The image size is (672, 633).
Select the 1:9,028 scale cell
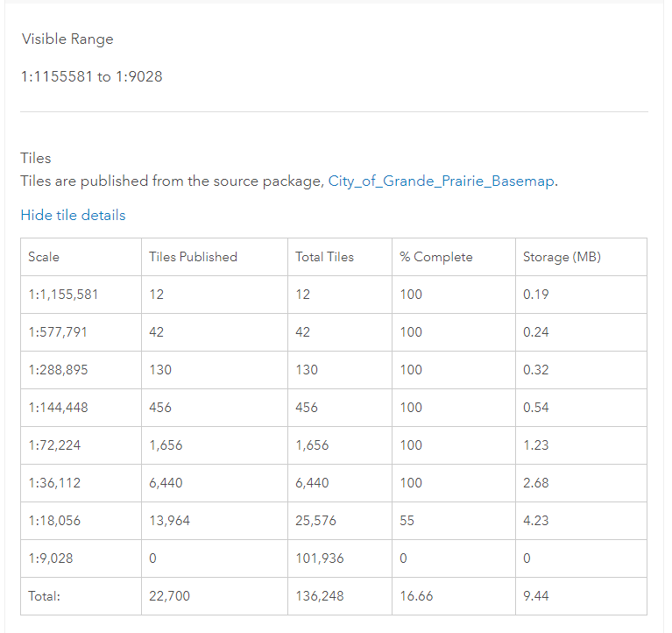[81, 558]
